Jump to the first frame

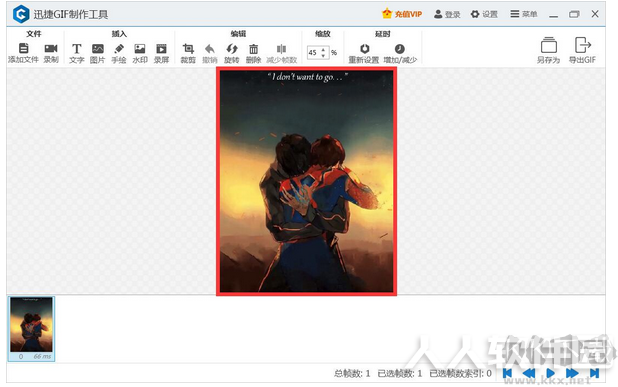click(507, 373)
